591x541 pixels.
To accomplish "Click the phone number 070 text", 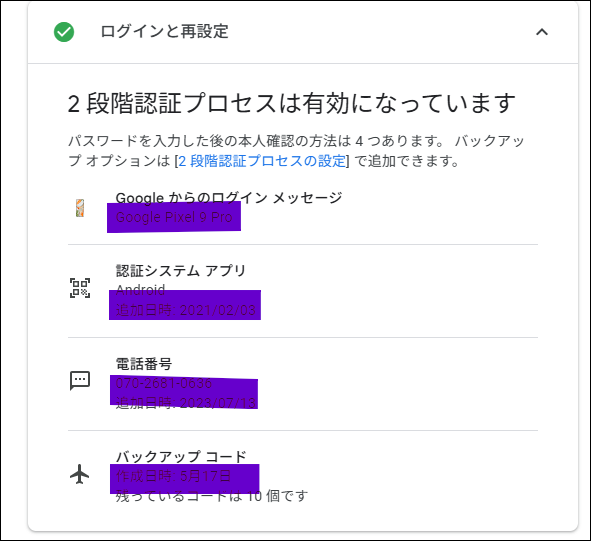I will 164,383.
